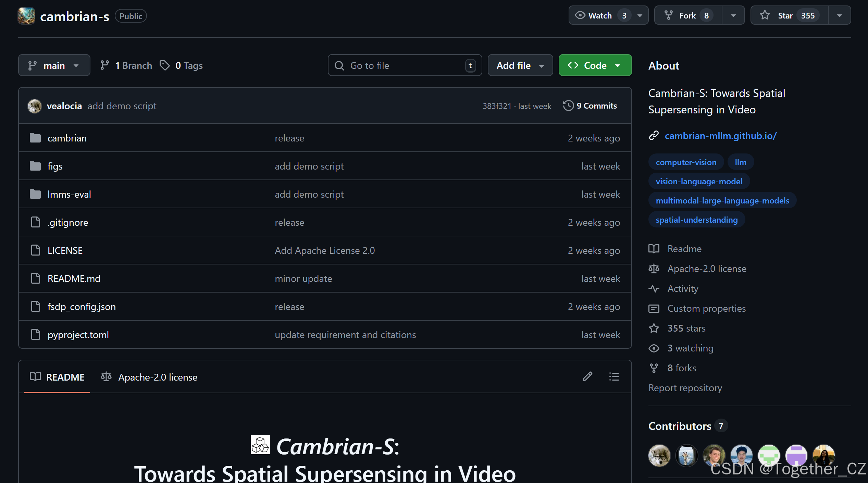Open the main branch selector dropdown
The width and height of the screenshot is (868, 483).
(x=54, y=65)
